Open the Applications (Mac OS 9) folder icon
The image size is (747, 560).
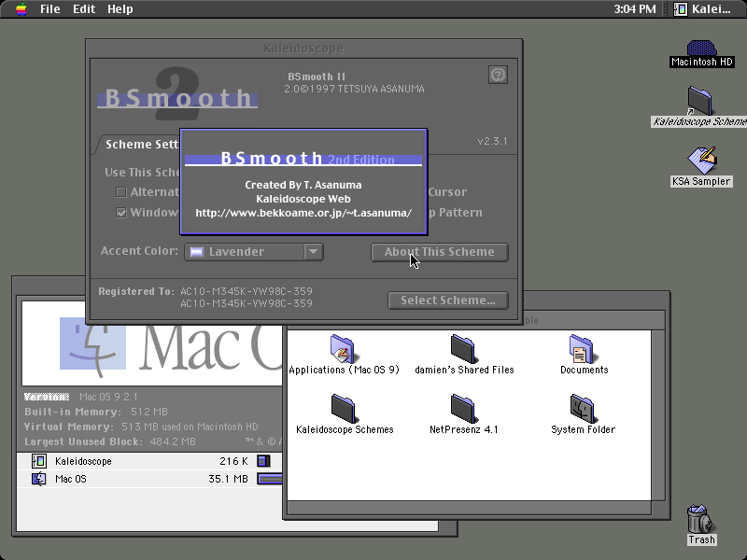(x=342, y=348)
